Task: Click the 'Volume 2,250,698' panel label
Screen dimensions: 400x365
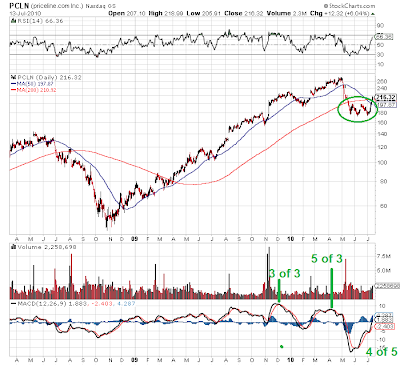Action: point(47,247)
